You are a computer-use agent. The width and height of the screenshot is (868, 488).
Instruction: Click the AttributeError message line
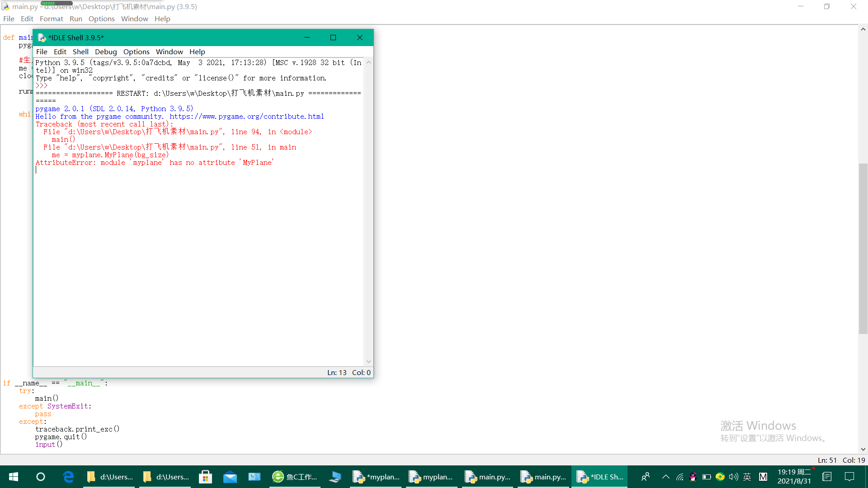click(x=155, y=163)
